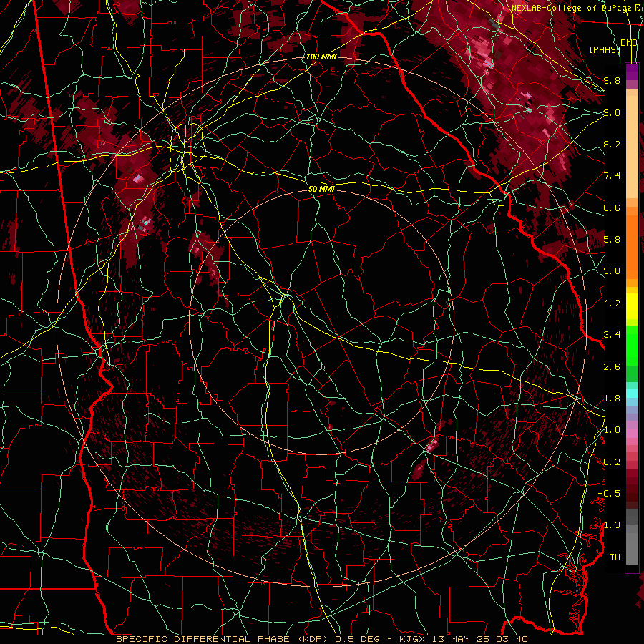Select the yellow color band beside 4.2
The height and width of the screenshot is (644, 644).
coord(632,306)
